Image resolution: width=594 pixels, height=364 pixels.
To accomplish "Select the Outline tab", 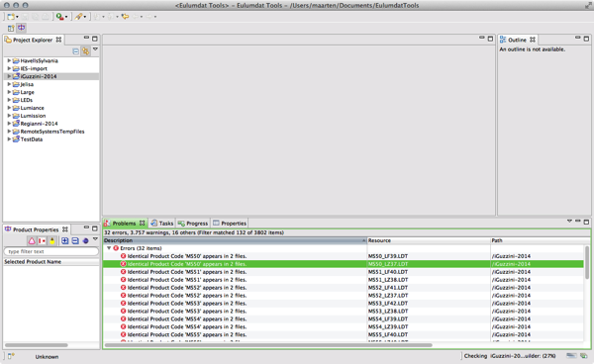I will 517,40.
